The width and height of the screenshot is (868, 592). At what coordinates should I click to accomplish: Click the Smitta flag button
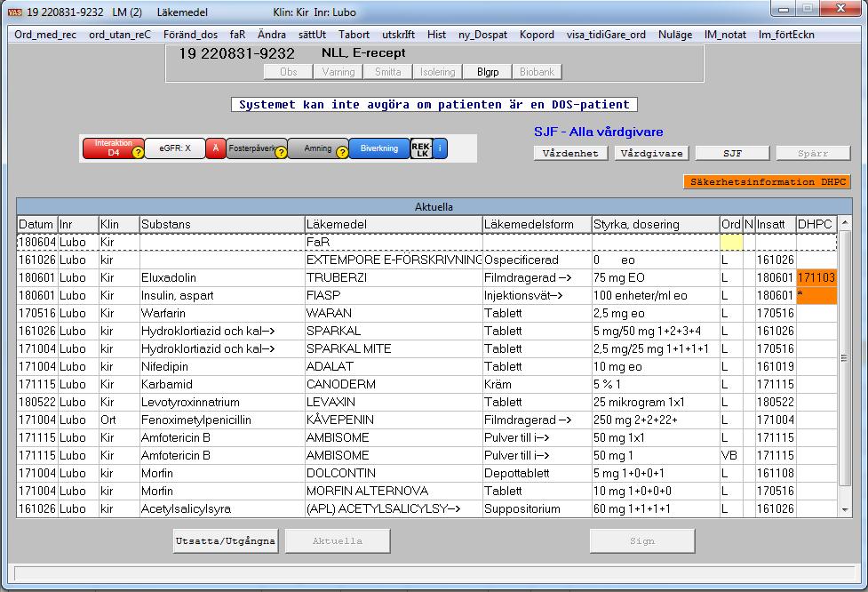pyautogui.click(x=387, y=72)
